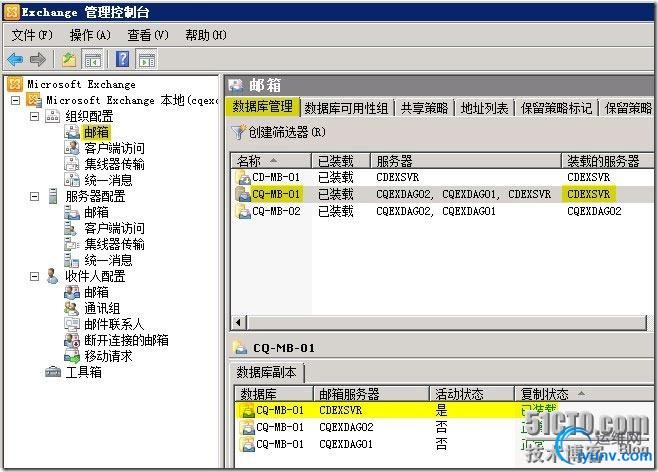
Task: Click the database copy icon for CQEXDAG02
Action: pos(247,427)
